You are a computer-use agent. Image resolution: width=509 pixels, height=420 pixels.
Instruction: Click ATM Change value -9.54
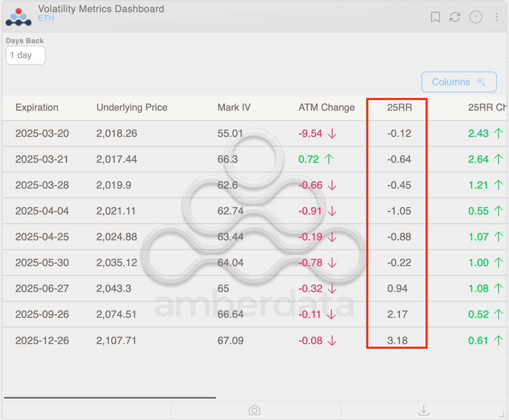pos(310,133)
